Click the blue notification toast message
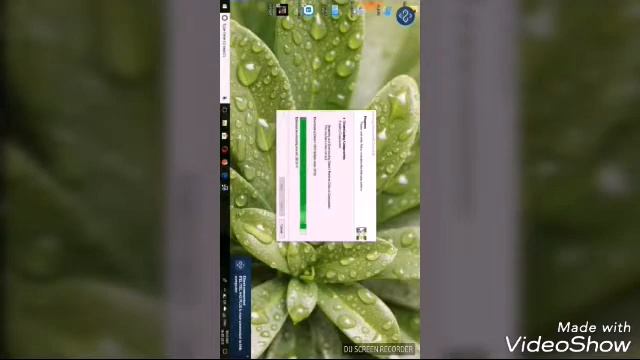This screenshot has height=360, width=640. pyautogui.click(x=240, y=308)
